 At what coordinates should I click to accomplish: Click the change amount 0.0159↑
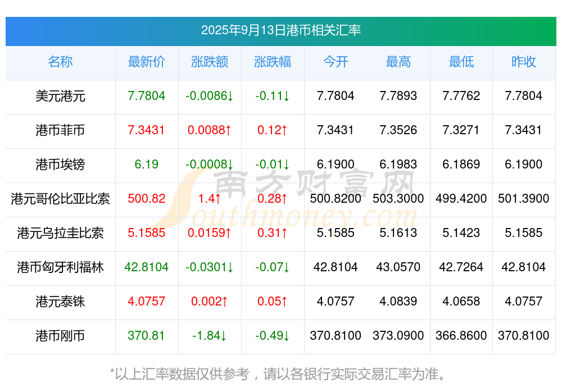[209, 233]
